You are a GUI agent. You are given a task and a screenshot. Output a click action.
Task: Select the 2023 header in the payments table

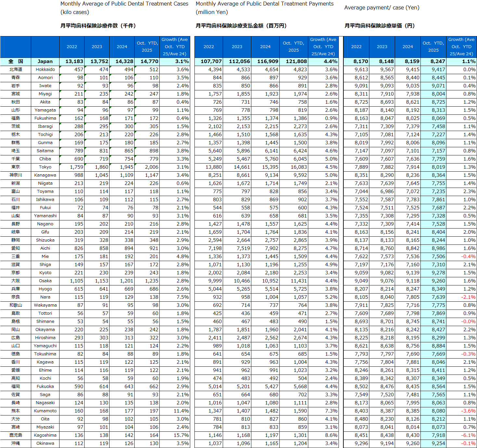pyautogui.click(x=237, y=47)
